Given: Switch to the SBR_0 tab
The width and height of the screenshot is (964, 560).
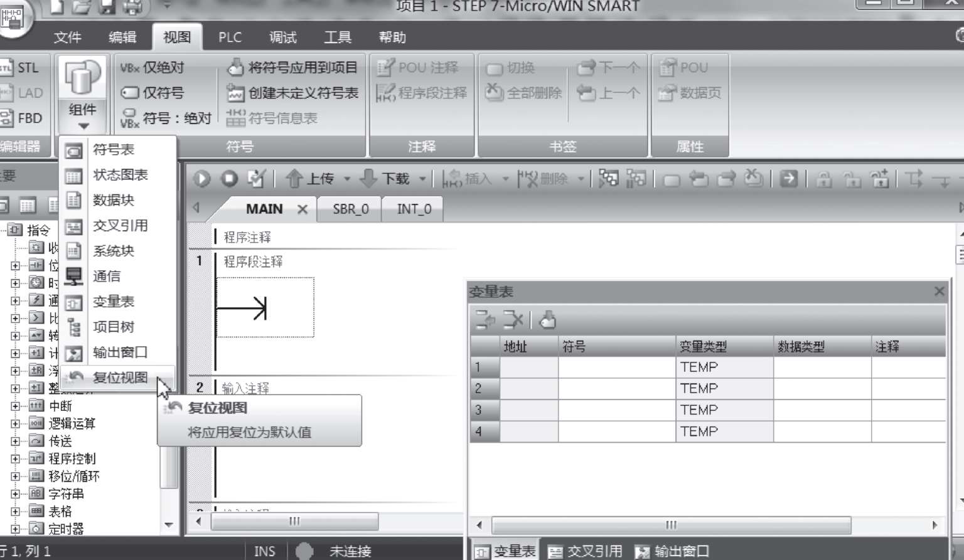Looking at the screenshot, I should coord(350,209).
